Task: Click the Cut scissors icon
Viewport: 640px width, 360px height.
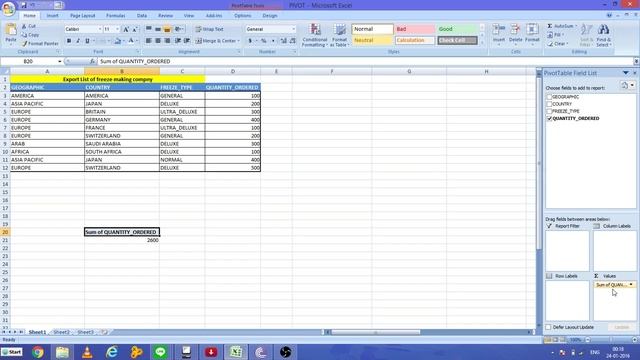Action: pyautogui.click(x=24, y=26)
